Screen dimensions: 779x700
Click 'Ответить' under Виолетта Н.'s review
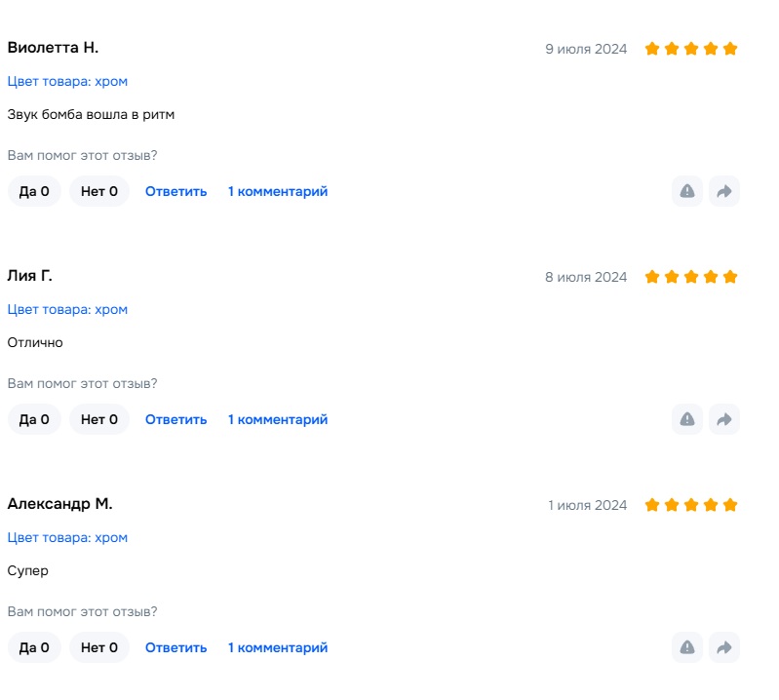point(176,191)
